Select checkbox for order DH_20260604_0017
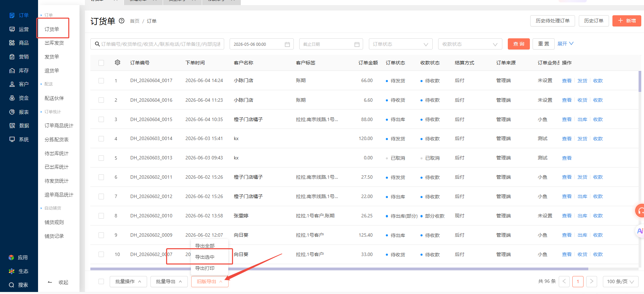The height and width of the screenshot is (294, 644). [x=101, y=81]
